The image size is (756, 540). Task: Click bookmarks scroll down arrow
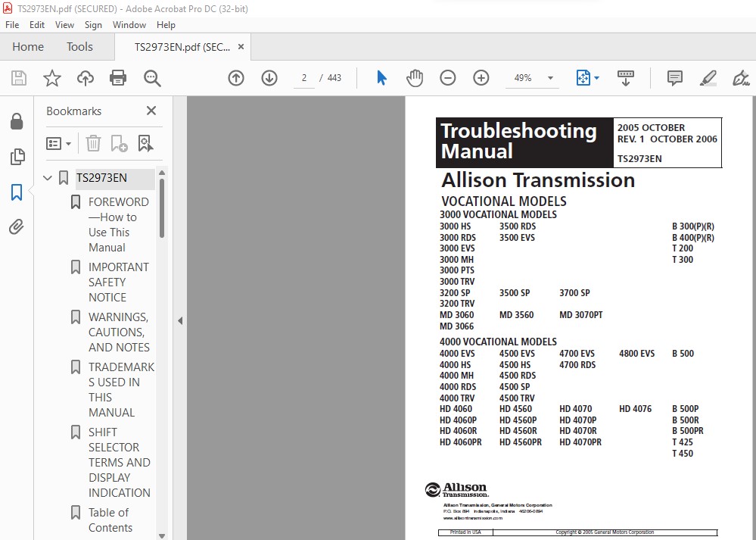click(161, 535)
